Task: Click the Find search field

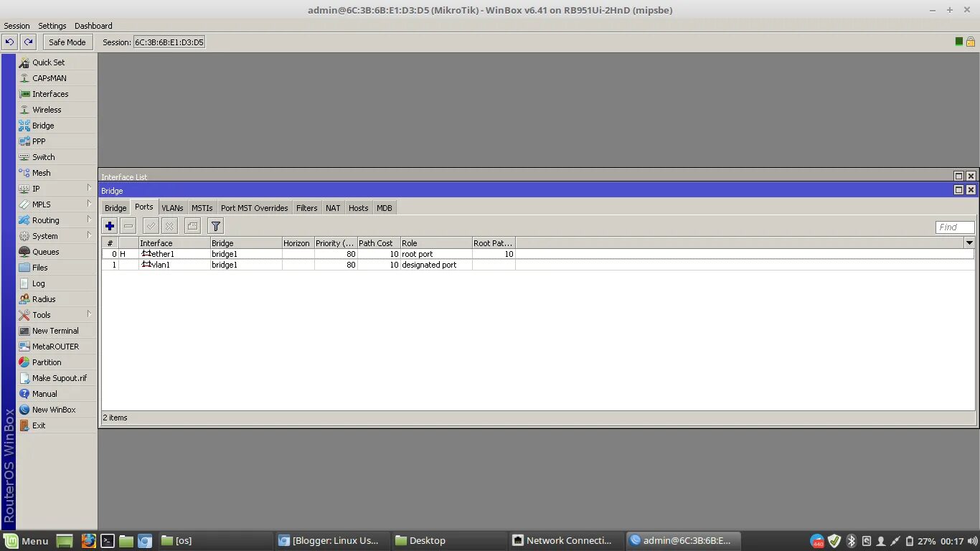Action: pyautogui.click(x=955, y=227)
